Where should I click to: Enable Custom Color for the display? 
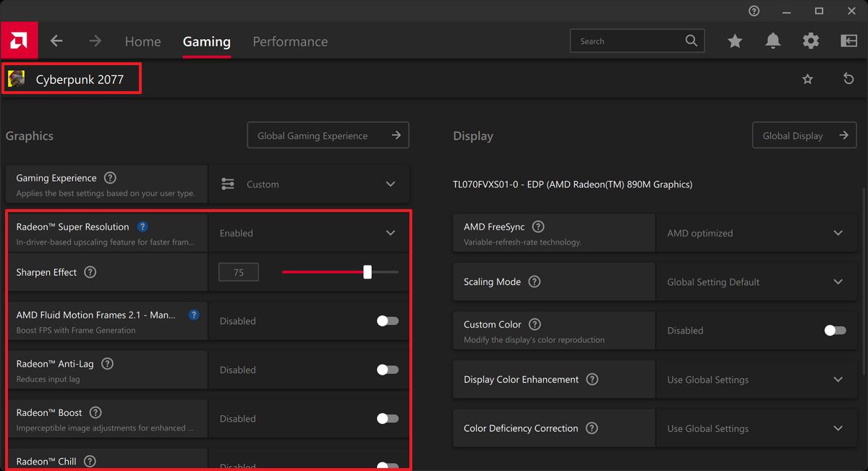(834, 330)
